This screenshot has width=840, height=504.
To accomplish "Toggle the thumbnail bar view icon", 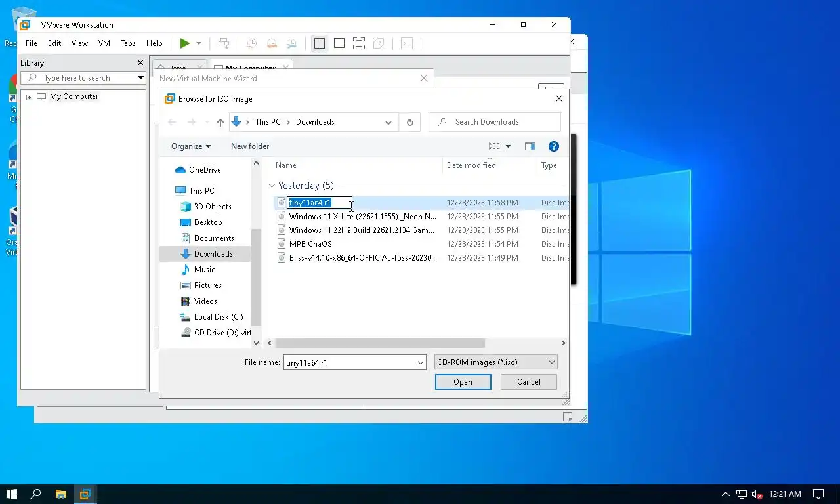I will [x=339, y=43].
